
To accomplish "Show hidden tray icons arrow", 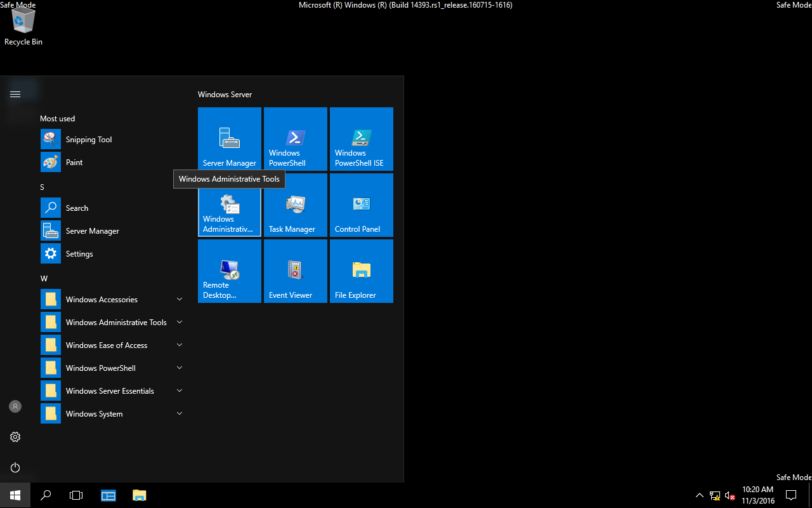I will click(x=700, y=495).
